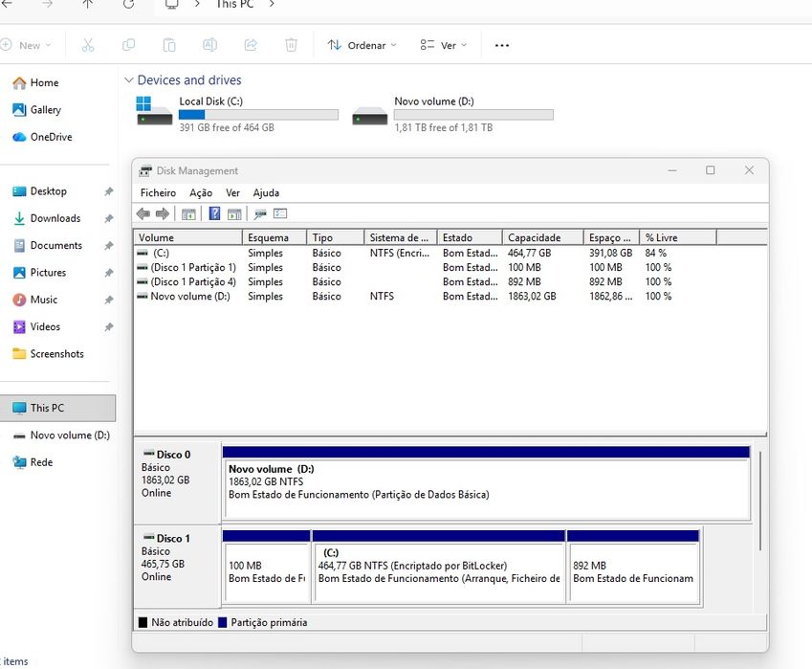Viewport: 812px width, 669px height.
Task: Open the New dropdown in Explorer toolbar
Action: click(27, 46)
